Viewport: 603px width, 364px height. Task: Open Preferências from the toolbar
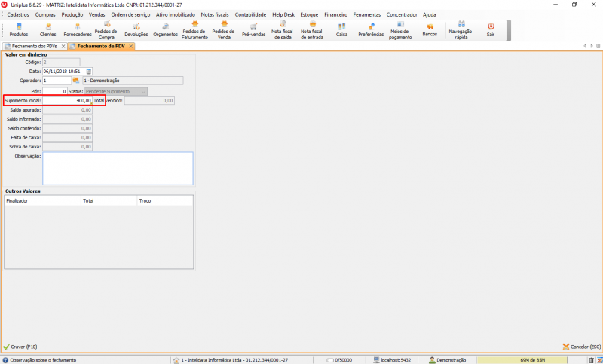[x=371, y=29]
